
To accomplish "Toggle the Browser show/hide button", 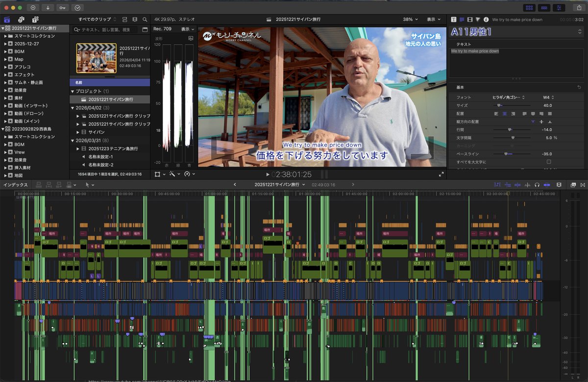I will click(x=529, y=7).
